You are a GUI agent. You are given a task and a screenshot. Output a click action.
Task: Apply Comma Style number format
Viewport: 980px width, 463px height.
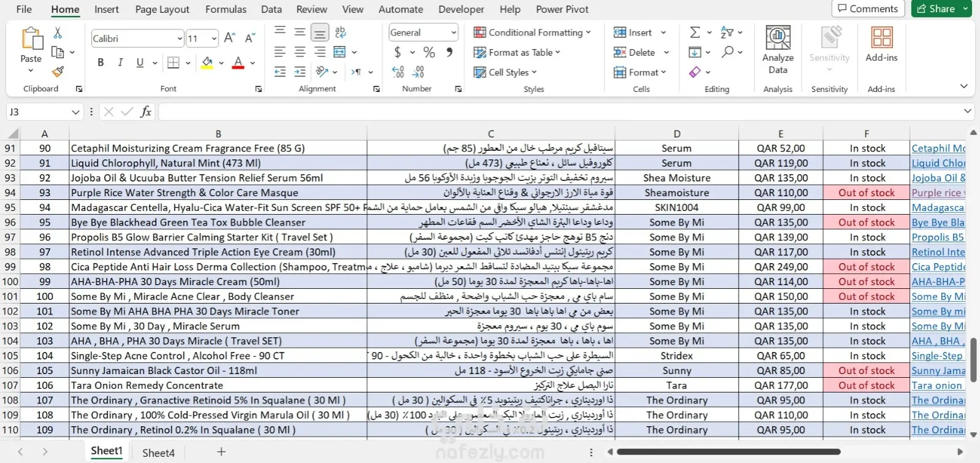pos(450,52)
